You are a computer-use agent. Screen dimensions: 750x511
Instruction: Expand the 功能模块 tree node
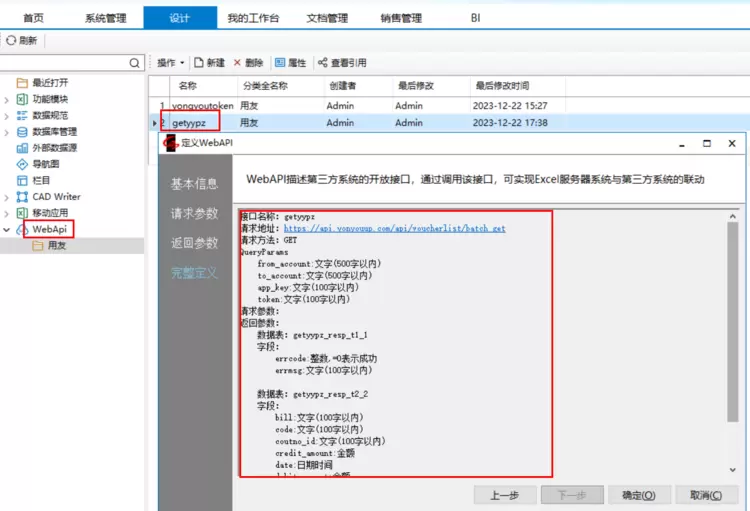7,99
